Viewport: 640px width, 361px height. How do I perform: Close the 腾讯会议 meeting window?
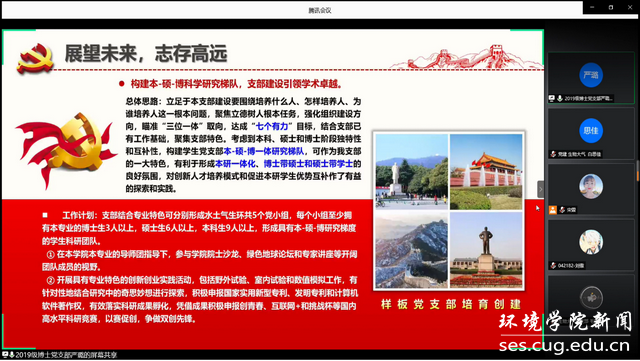(x=630, y=7)
